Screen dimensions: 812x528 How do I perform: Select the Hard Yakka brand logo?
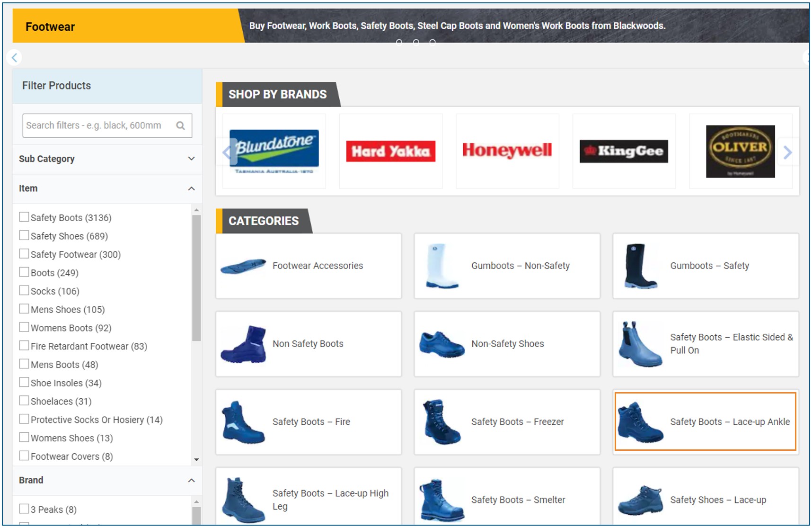click(390, 151)
